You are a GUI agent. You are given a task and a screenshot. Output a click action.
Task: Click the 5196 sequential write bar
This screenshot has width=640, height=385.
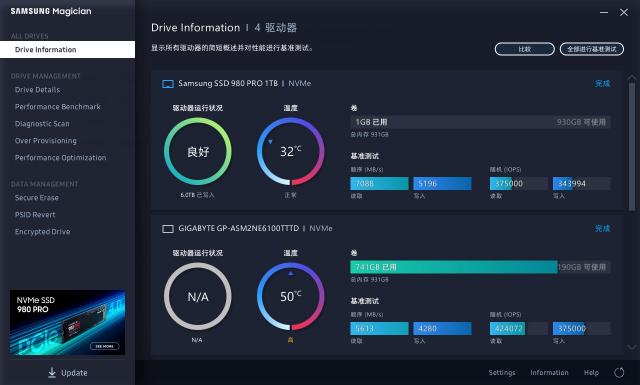(442, 184)
